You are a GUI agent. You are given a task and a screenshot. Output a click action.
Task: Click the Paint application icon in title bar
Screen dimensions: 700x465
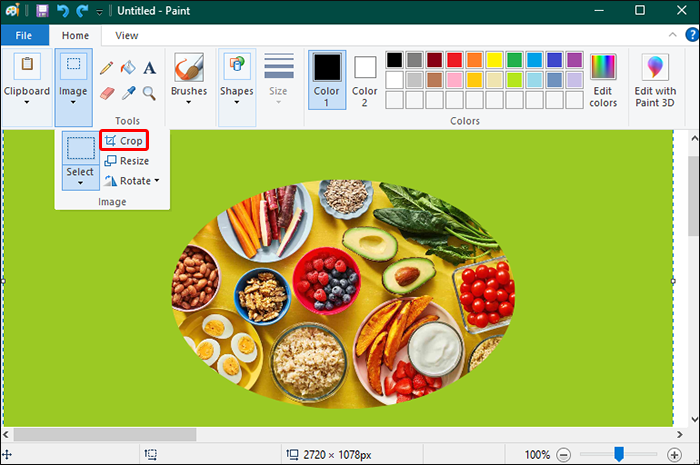coord(12,10)
